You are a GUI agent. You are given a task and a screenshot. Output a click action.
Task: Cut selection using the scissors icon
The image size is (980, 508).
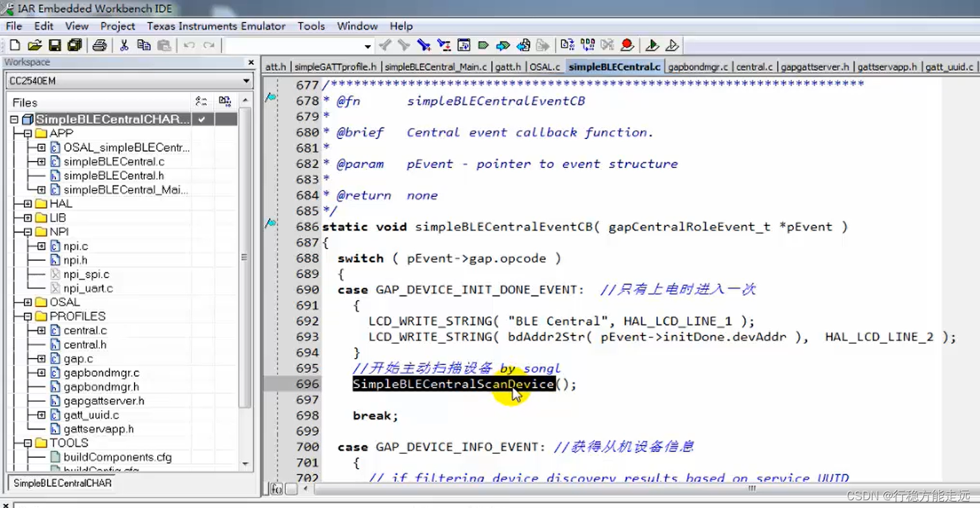124,45
